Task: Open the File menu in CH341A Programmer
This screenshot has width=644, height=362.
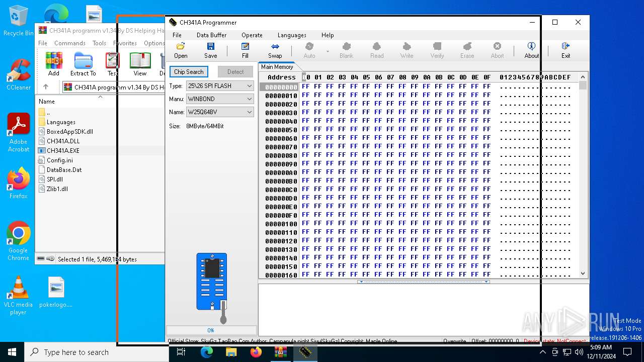Action: [177, 35]
